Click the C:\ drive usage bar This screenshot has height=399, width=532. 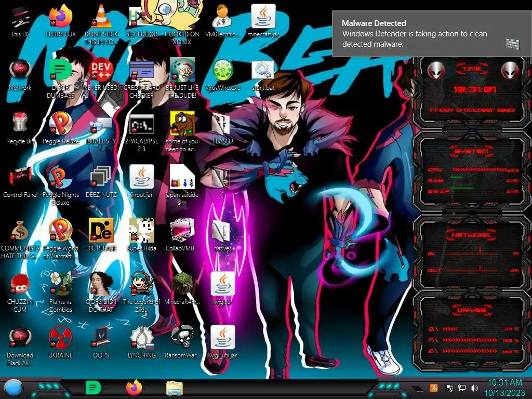pos(450,329)
